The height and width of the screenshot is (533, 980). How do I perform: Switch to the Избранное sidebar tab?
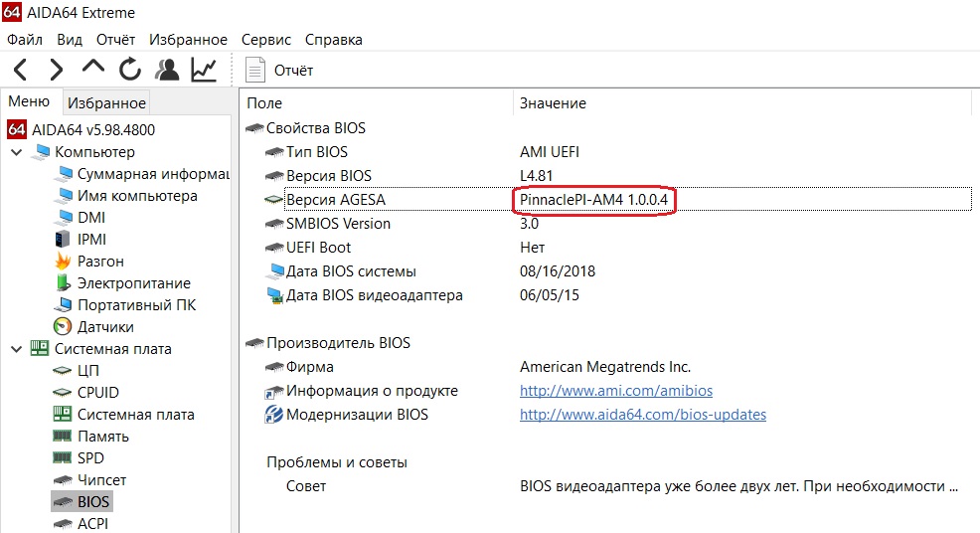(106, 102)
